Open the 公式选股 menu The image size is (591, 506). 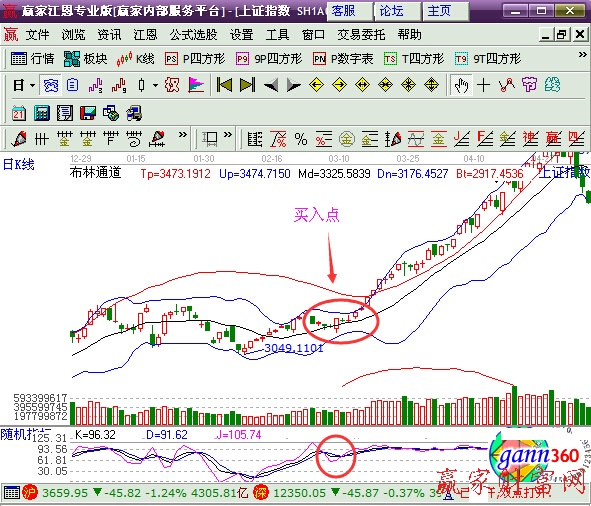click(193, 35)
